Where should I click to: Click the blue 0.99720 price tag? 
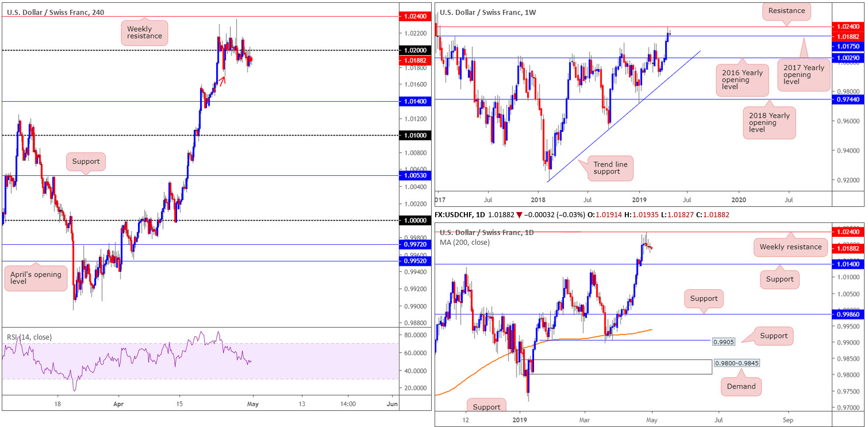click(414, 245)
